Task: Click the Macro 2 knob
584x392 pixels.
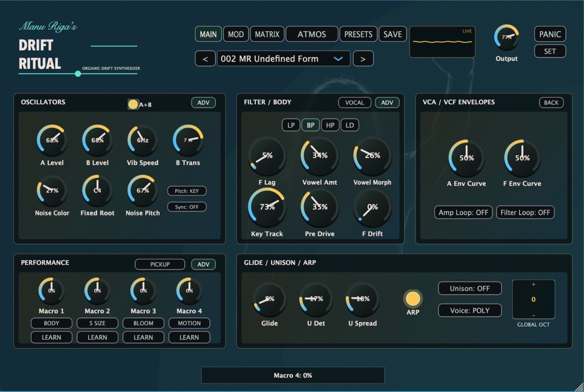Action: pyautogui.click(x=97, y=291)
